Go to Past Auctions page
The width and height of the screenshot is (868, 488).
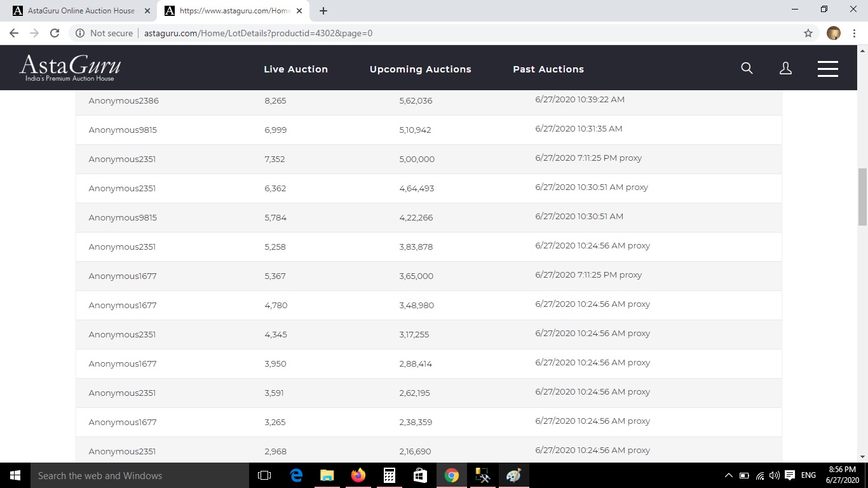pos(548,69)
